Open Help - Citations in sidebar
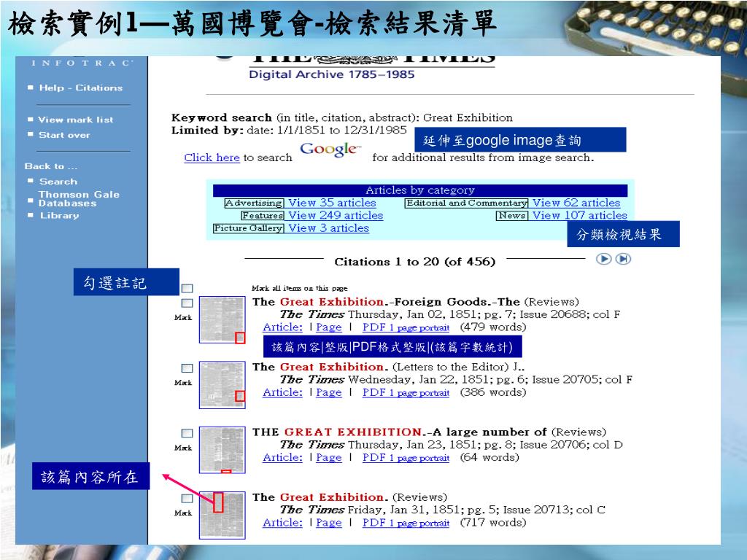 [80, 87]
